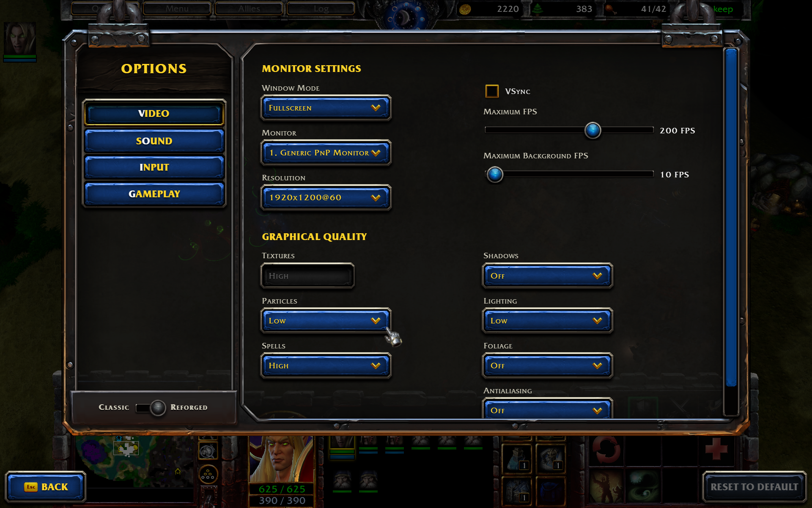Click the food supply icon showing 41/42
812x508 pixels.
coord(610,9)
